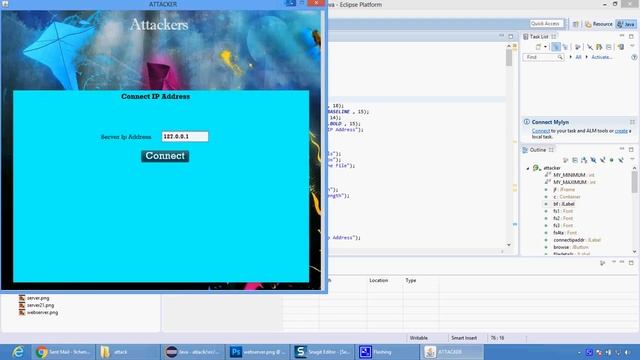This screenshot has width=640, height=360.
Task: Open the attack folder taskbar item
Action: pyautogui.click(x=128, y=352)
